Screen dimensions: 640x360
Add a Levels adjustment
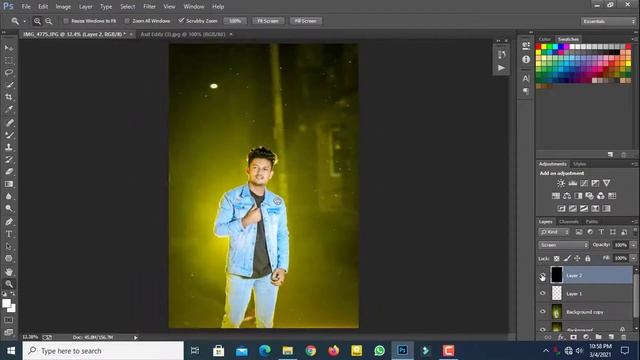tap(573, 183)
